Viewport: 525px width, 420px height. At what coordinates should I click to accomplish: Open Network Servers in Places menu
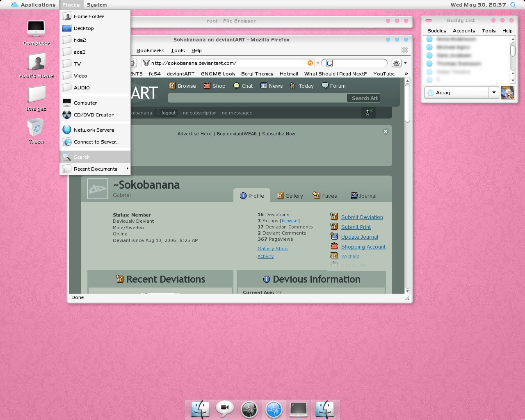(95, 130)
